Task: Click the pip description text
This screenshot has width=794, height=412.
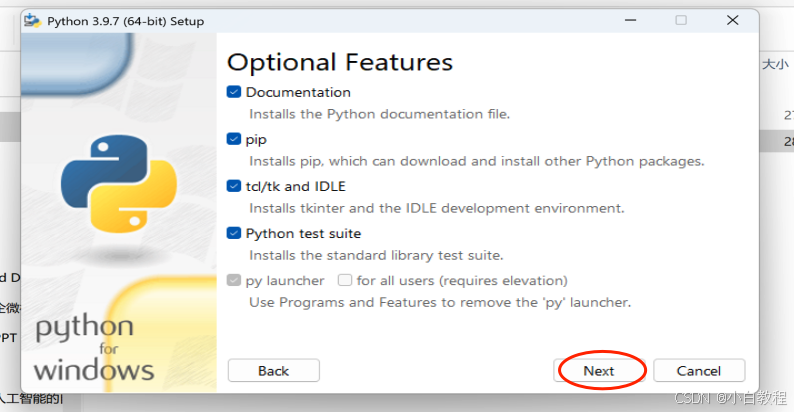Action: (x=477, y=161)
